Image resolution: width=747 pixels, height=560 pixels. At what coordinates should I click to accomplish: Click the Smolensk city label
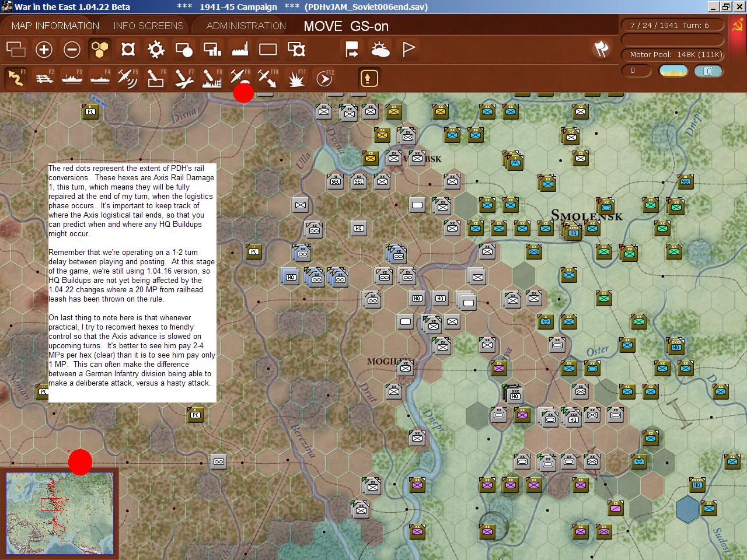pos(587,215)
